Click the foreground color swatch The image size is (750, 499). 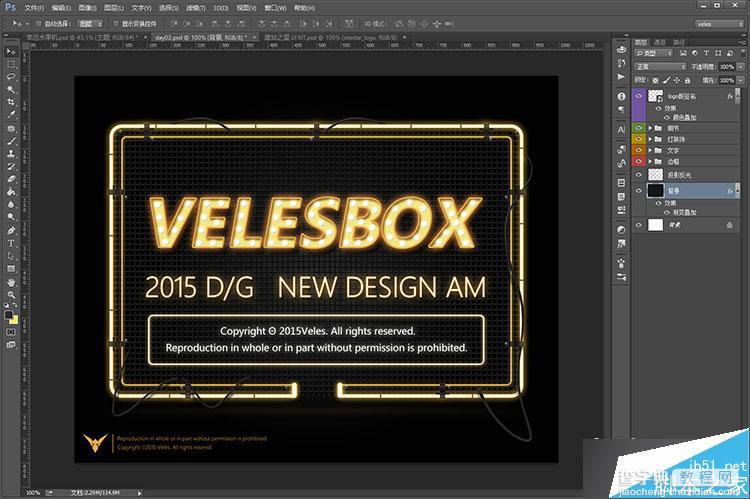(8, 315)
